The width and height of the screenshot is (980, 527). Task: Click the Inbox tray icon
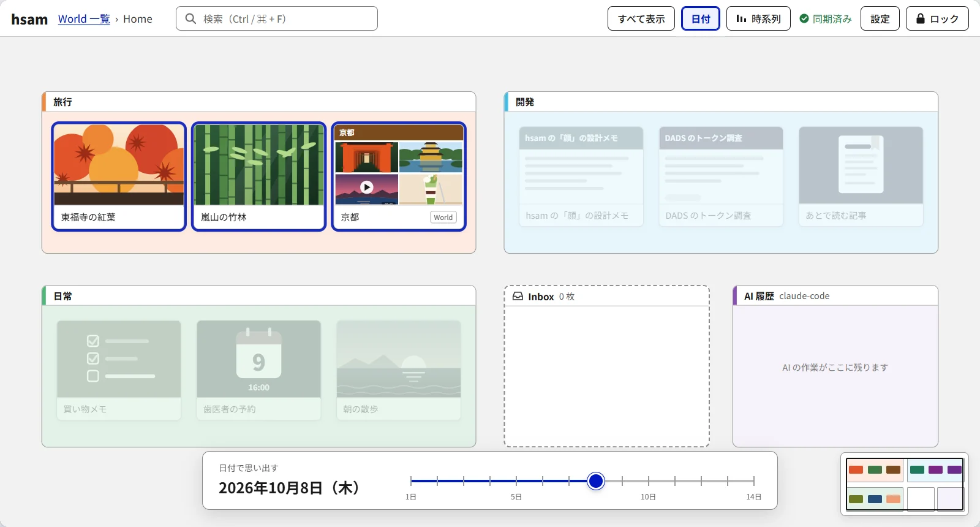(x=518, y=296)
